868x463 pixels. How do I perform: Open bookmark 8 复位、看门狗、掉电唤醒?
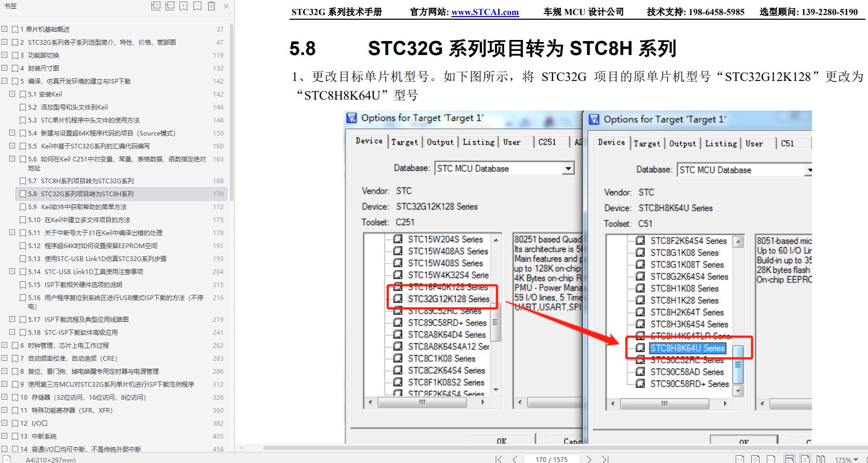point(89,372)
